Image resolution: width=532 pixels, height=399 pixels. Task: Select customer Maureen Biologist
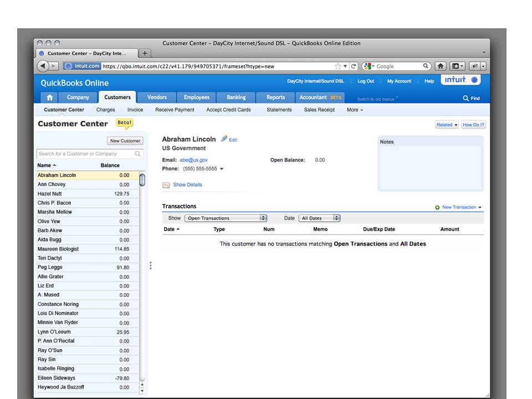87,249
